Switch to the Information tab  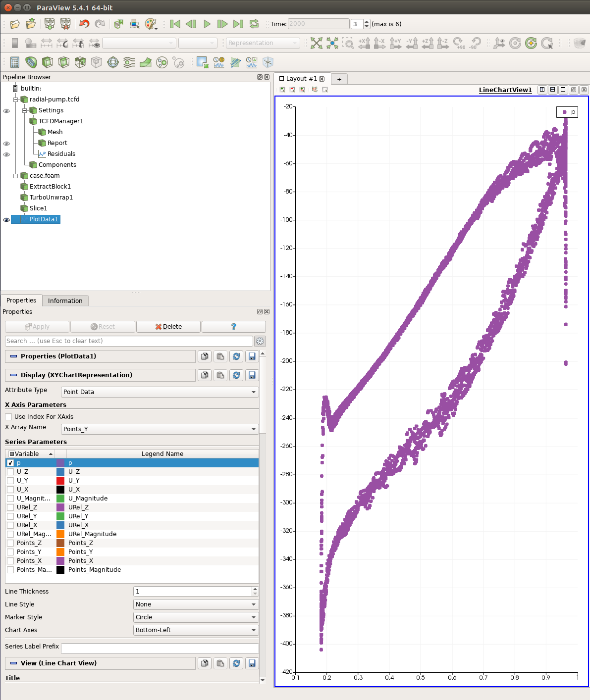[65, 301]
